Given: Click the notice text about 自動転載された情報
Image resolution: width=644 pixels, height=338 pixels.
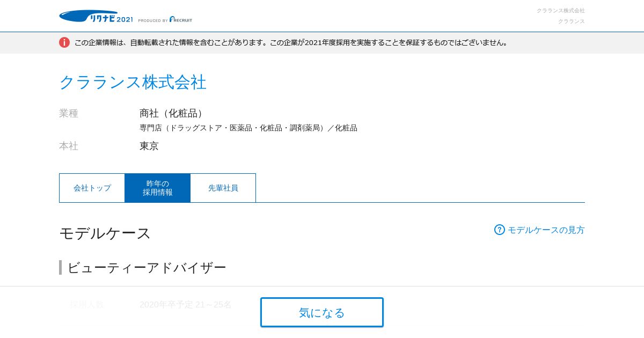Looking at the screenshot, I should [x=292, y=42].
